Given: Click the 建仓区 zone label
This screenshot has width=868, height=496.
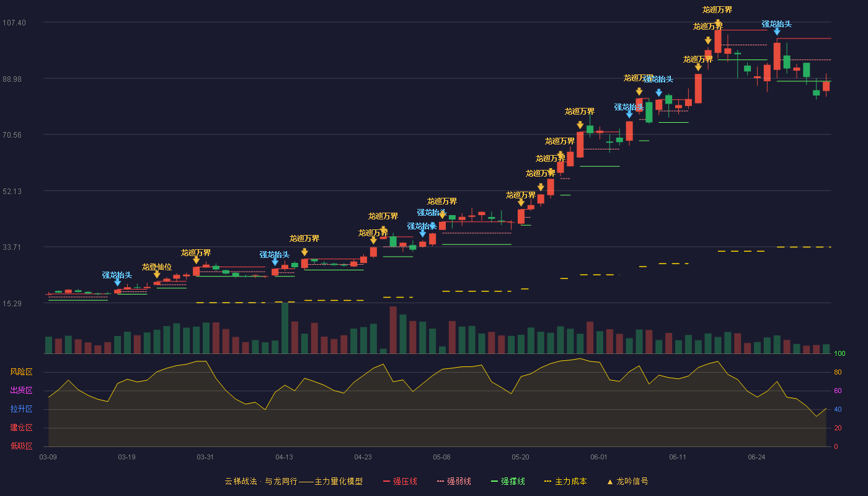Looking at the screenshot, I should tap(21, 428).
